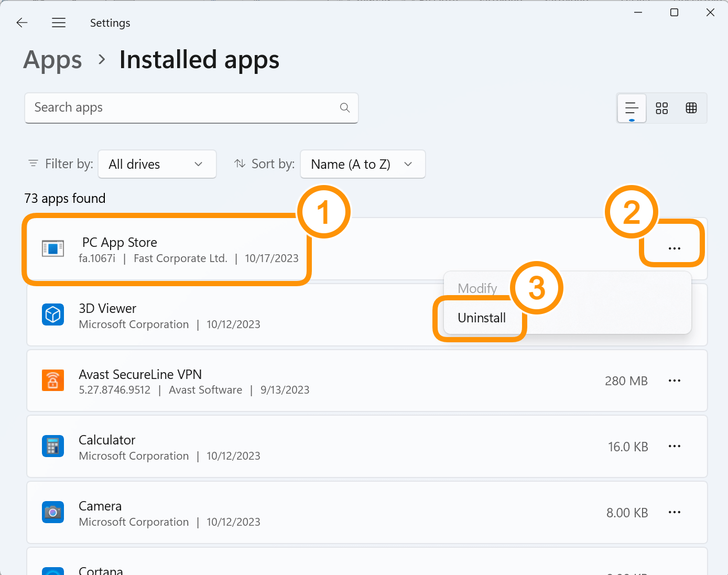Click the 280 MB size value
Screen dimensions: 728x575
[626, 381]
